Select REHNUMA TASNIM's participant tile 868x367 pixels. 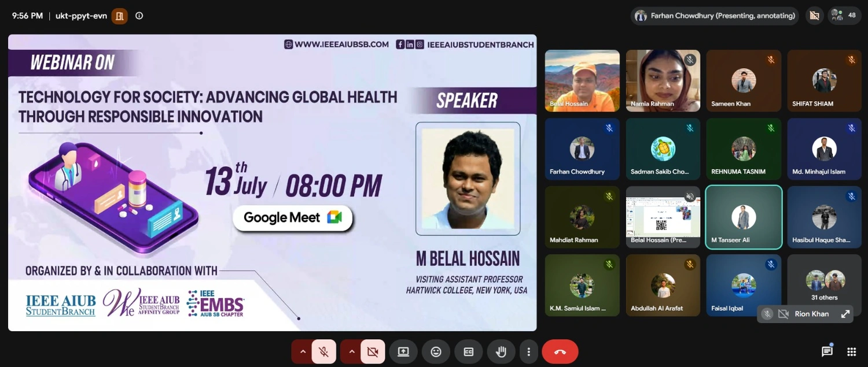click(744, 149)
